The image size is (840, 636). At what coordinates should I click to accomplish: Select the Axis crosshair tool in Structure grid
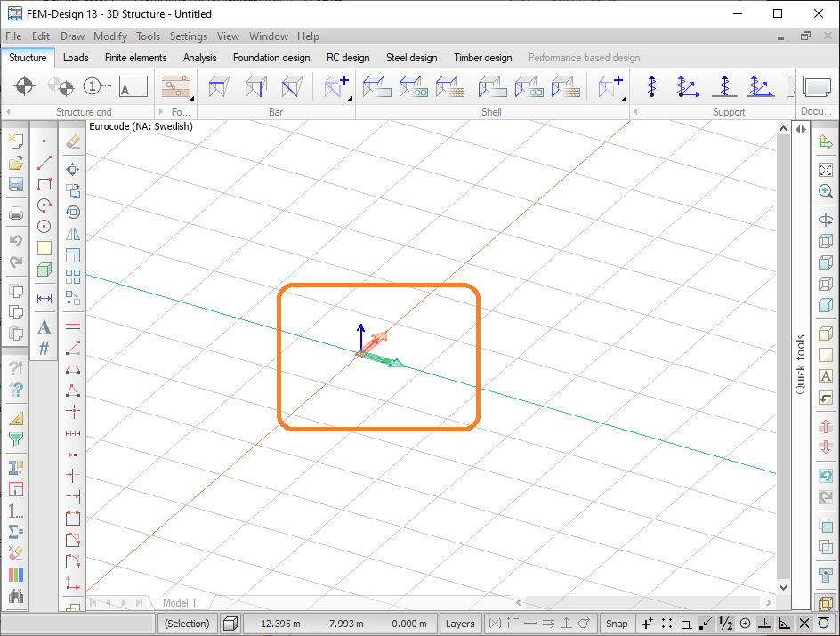24,85
